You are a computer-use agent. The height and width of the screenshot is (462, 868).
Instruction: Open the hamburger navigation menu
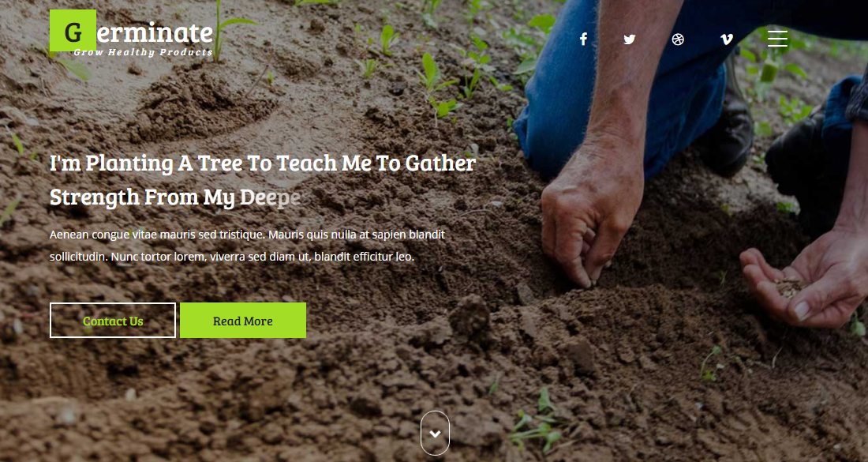778,39
